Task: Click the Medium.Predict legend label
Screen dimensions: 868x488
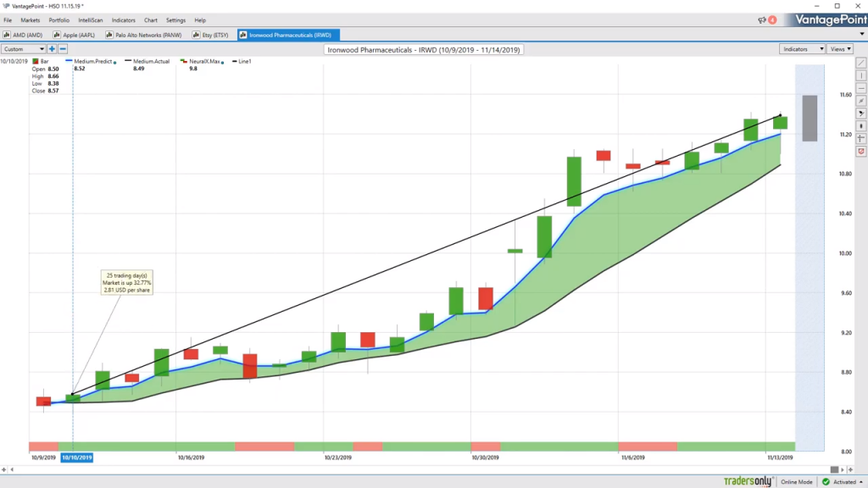Action: point(92,61)
